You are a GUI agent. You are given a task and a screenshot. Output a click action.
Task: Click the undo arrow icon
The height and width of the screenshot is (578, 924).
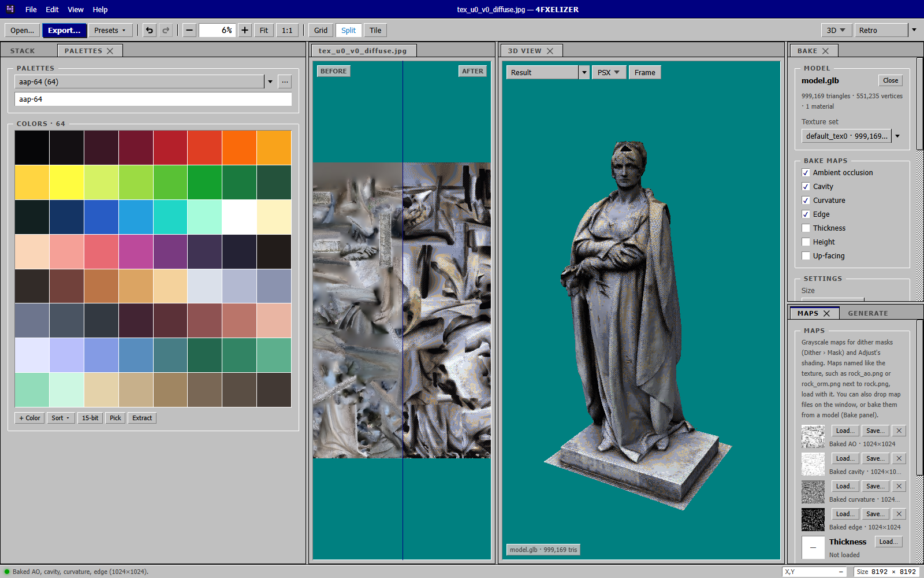[150, 30]
